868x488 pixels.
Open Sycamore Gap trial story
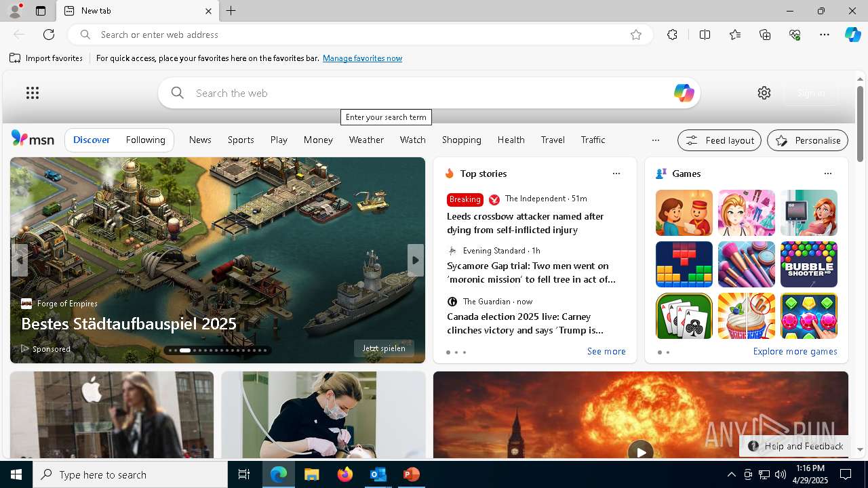click(531, 272)
